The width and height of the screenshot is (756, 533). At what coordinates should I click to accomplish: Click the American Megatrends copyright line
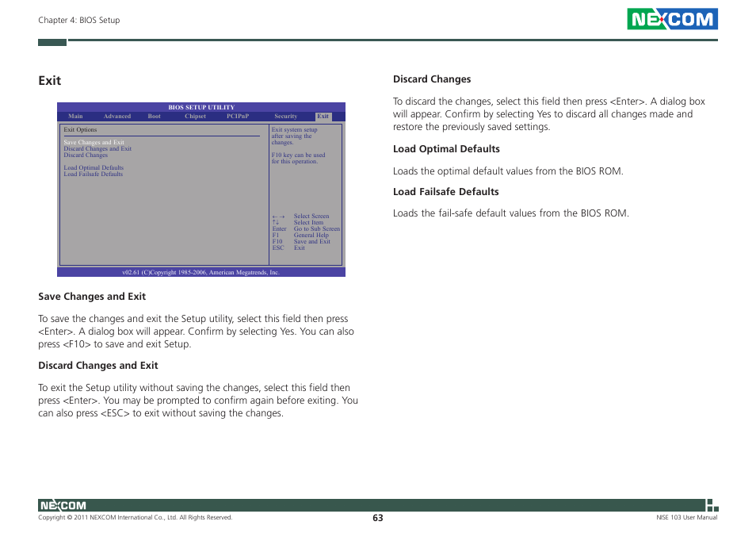pos(201,273)
